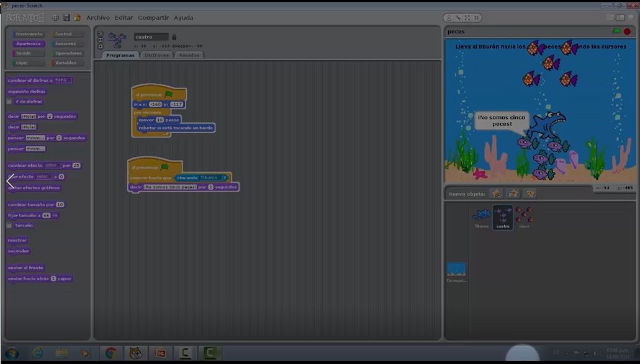Image resolution: width=640 pixels, height=364 pixels.
Task: Select the Duplicate stamp tool
Action: (x=449, y=18)
